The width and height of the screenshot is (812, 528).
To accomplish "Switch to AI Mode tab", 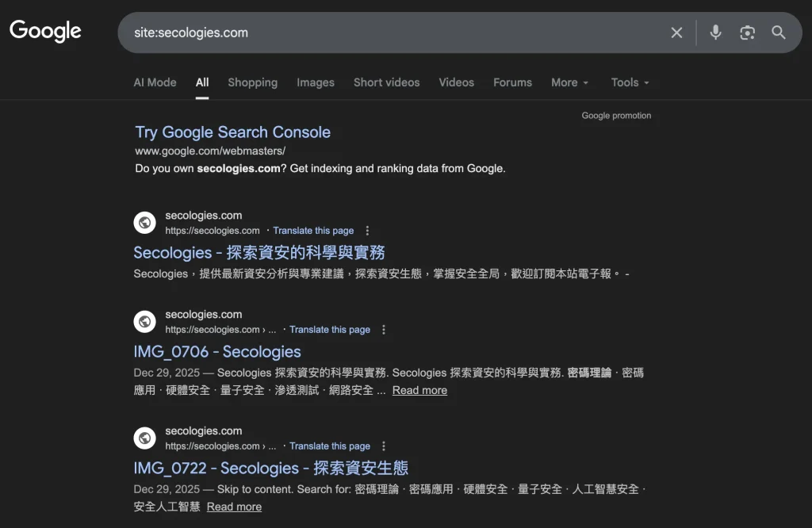I will tap(155, 82).
